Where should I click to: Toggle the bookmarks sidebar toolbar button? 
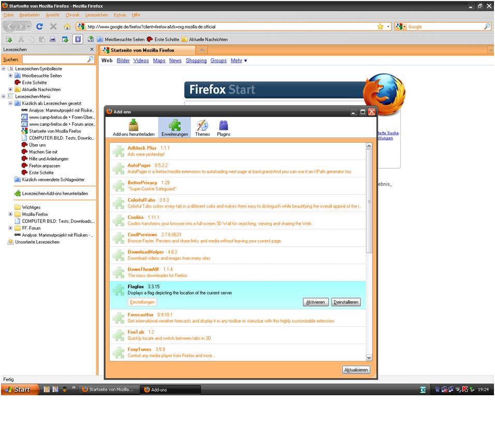78,39
